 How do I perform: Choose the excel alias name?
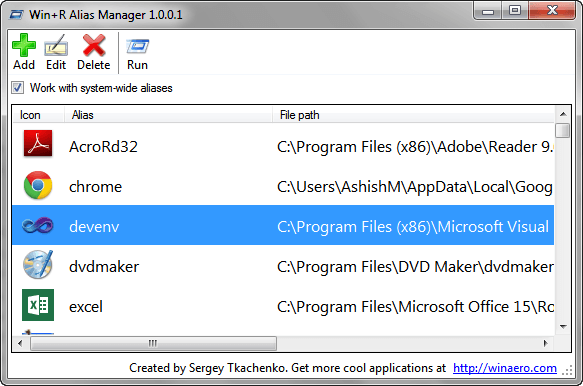[86, 307]
